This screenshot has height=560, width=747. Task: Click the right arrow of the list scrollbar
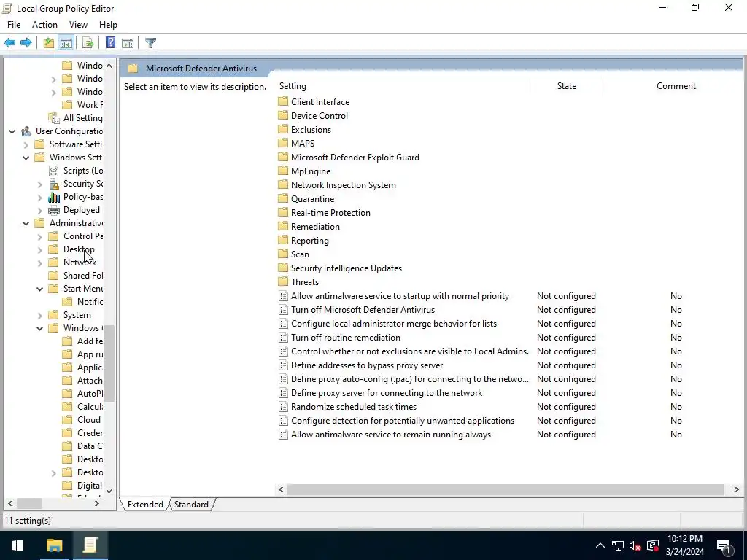[736, 489]
